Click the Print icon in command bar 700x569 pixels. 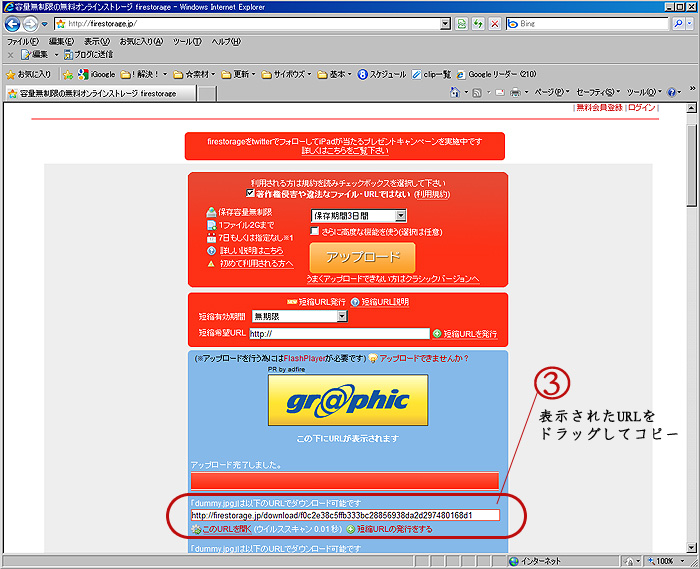click(x=515, y=93)
